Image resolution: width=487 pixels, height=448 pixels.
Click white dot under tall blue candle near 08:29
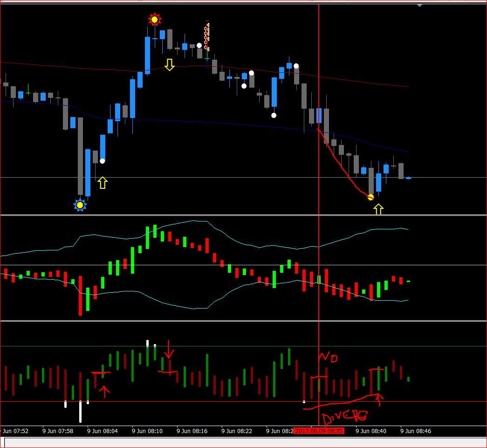(x=274, y=115)
